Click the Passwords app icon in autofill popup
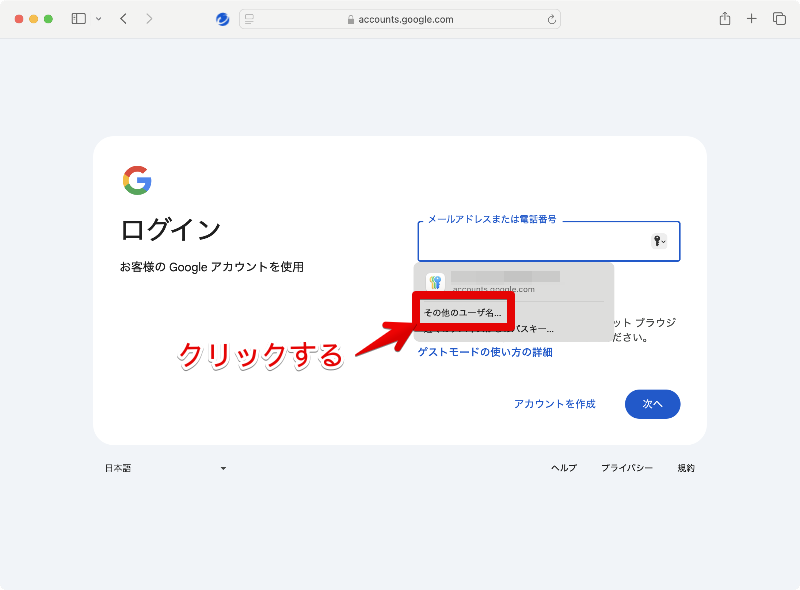 coord(435,282)
